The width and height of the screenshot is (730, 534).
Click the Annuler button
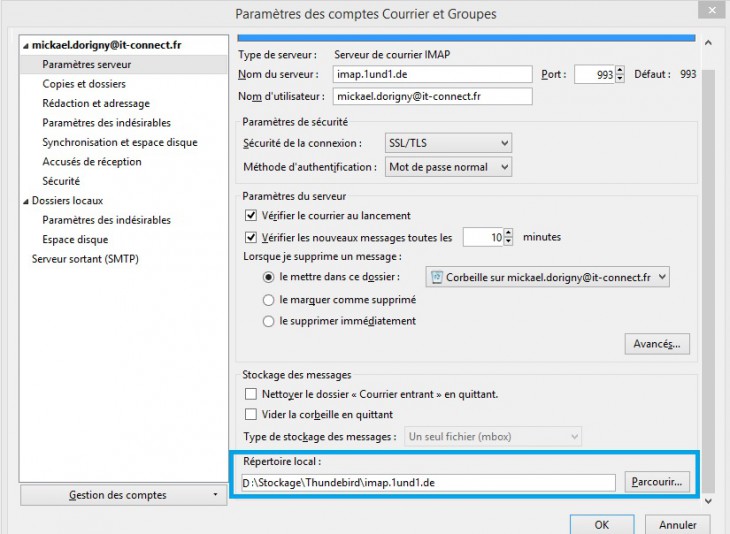tap(677, 525)
